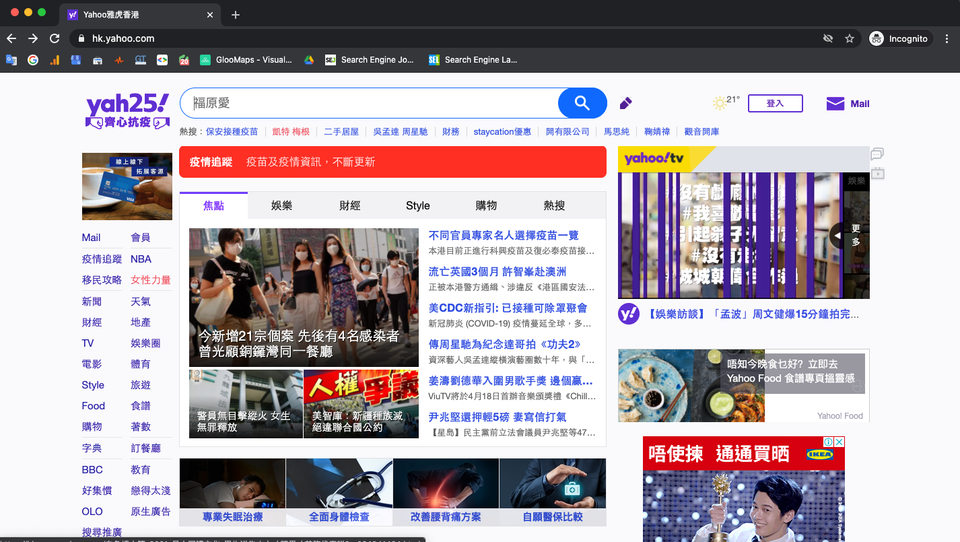
Task: Open headline 傳周星馳為紀念達哥拍《功夫2》
Action: pyautogui.click(x=504, y=344)
